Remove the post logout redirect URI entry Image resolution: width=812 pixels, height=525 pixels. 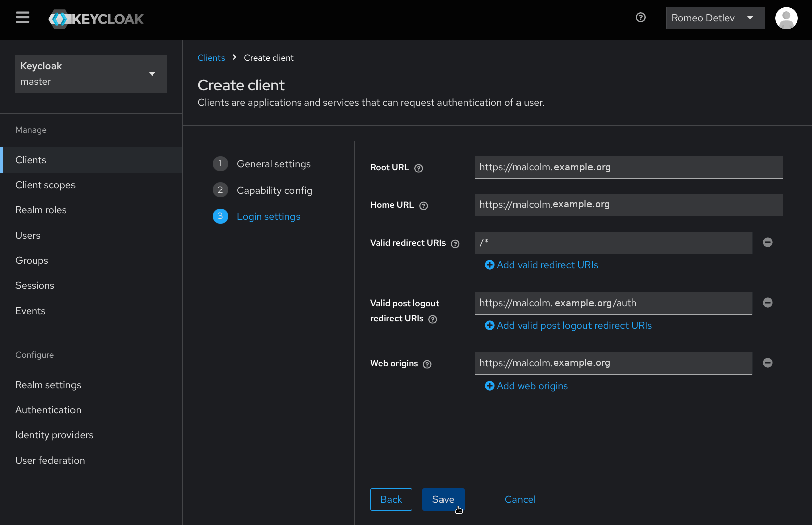768,303
